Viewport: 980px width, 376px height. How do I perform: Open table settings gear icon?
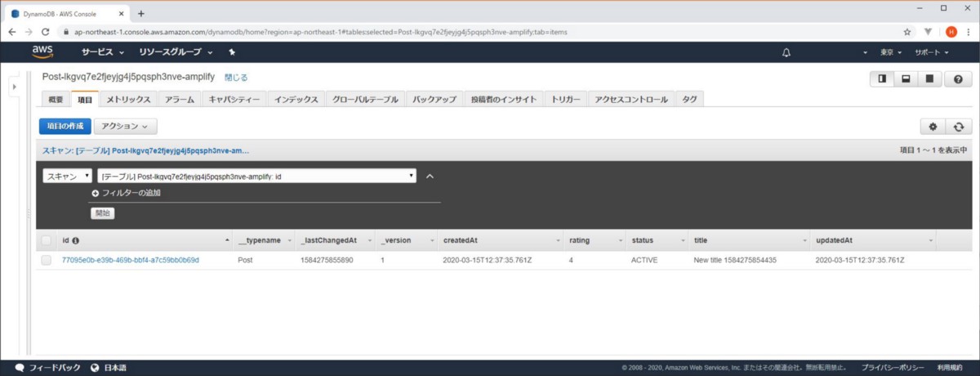[933, 127]
